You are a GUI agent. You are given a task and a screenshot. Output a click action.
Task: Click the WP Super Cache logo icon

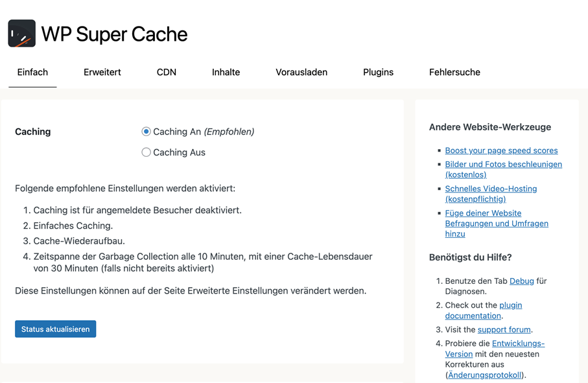pyautogui.click(x=22, y=33)
